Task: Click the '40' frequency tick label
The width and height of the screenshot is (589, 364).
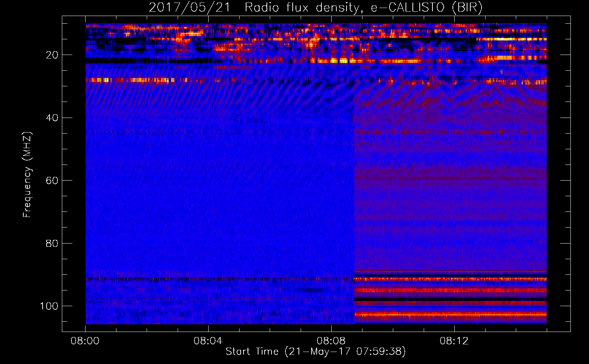Action: point(52,118)
